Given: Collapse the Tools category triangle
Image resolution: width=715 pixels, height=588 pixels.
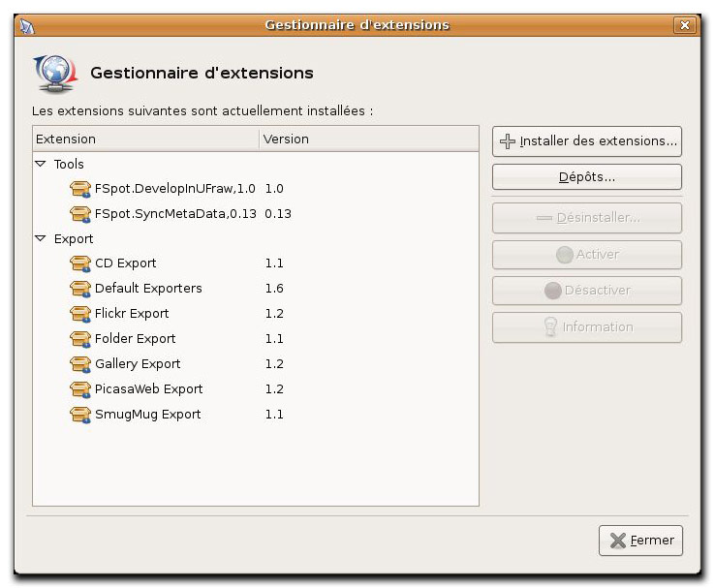Looking at the screenshot, I should pos(41,163).
